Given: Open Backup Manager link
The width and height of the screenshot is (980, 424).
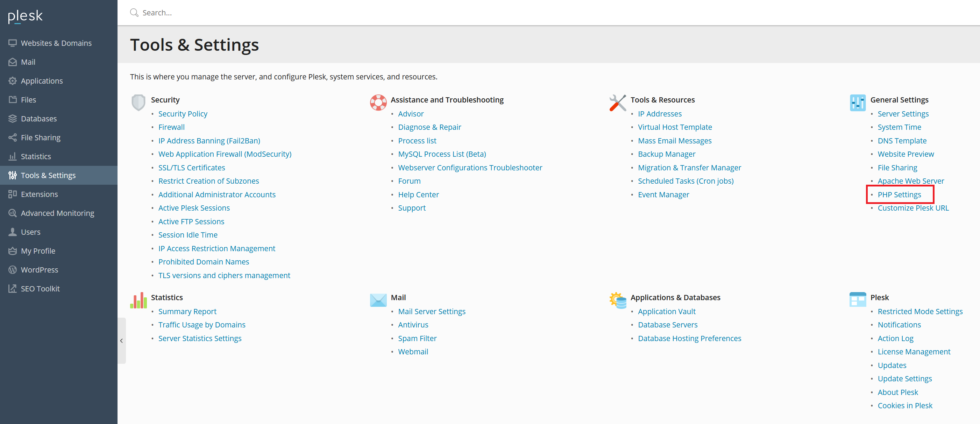Looking at the screenshot, I should tap(667, 154).
